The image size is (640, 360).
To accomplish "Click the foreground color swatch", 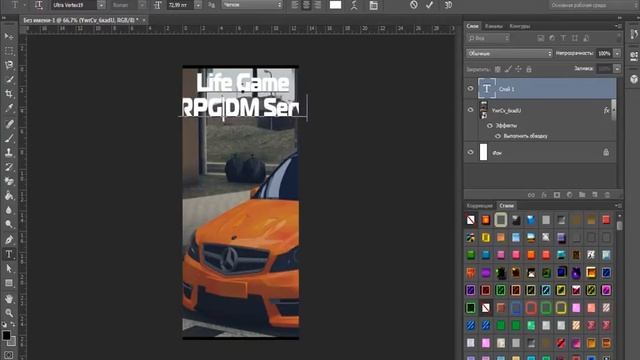I will tap(6, 336).
